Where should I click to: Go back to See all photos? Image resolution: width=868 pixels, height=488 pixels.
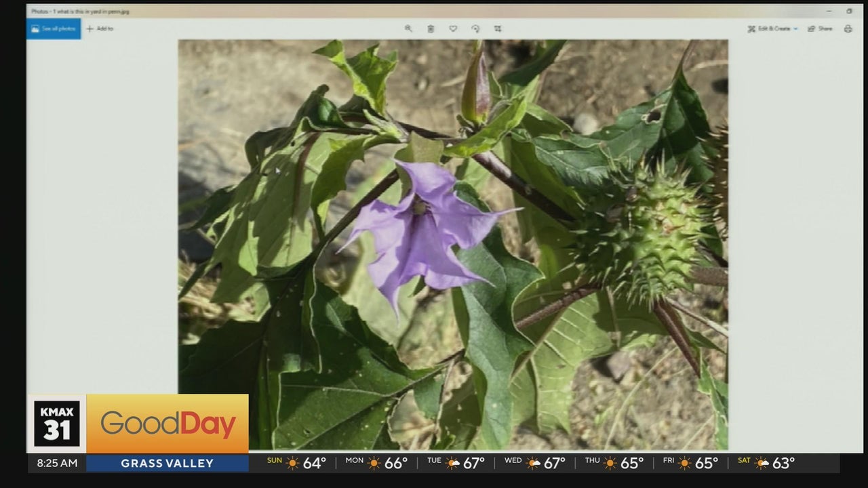coord(54,28)
